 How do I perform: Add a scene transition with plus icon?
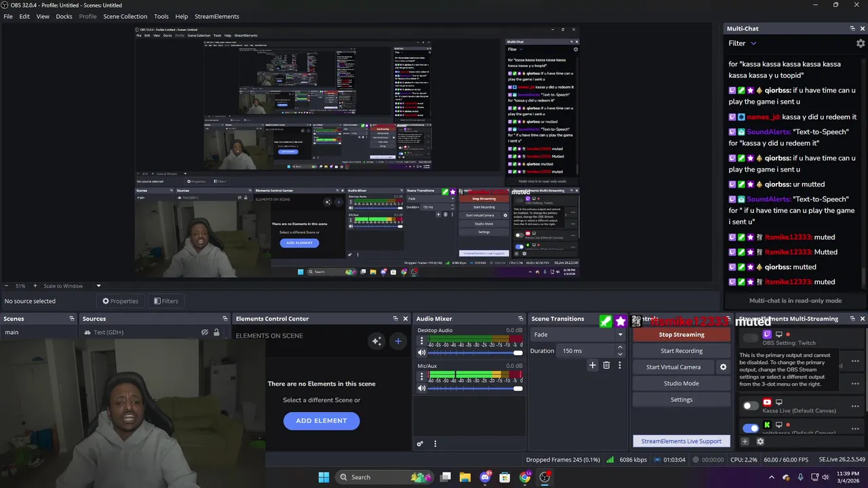tap(592, 365)
